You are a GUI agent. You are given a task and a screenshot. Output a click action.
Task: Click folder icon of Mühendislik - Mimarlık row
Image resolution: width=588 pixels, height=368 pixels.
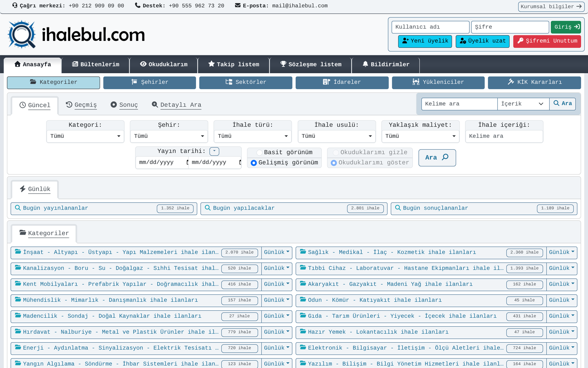pos(18,300)
